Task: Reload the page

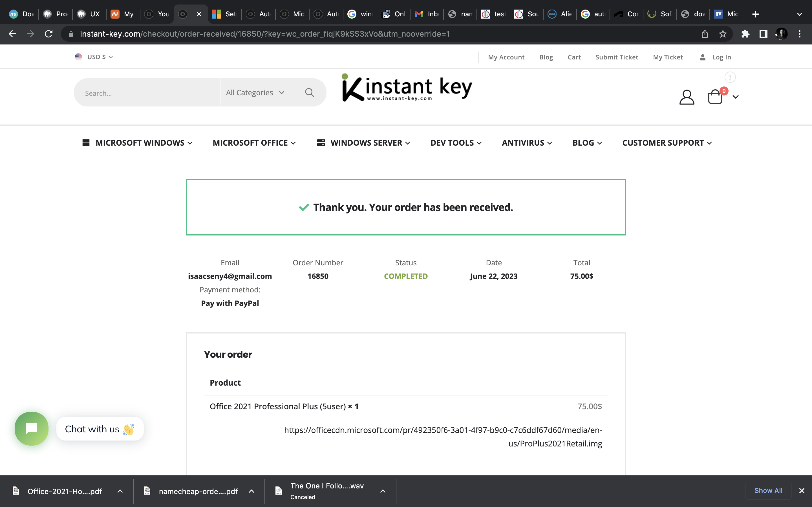Action: pyautogui.click(x=49, y=34)
